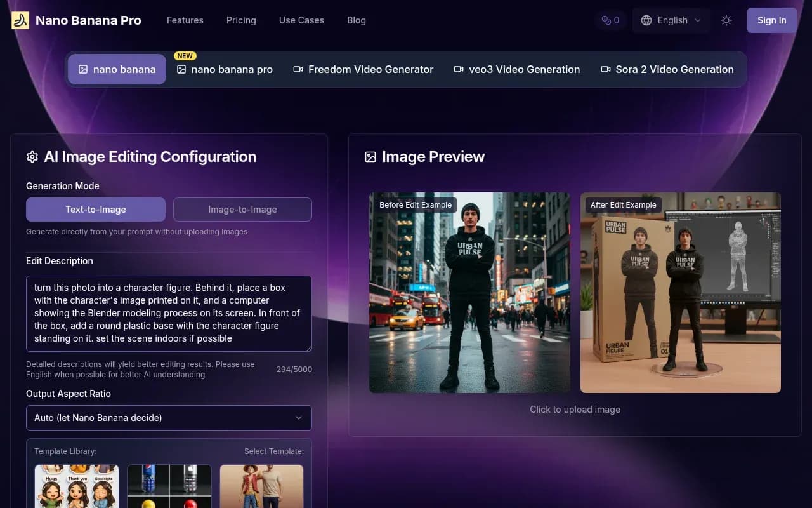Switch to Freedom Video Generator tab
This screenshot has height=508, width=812.
point(363,69)
